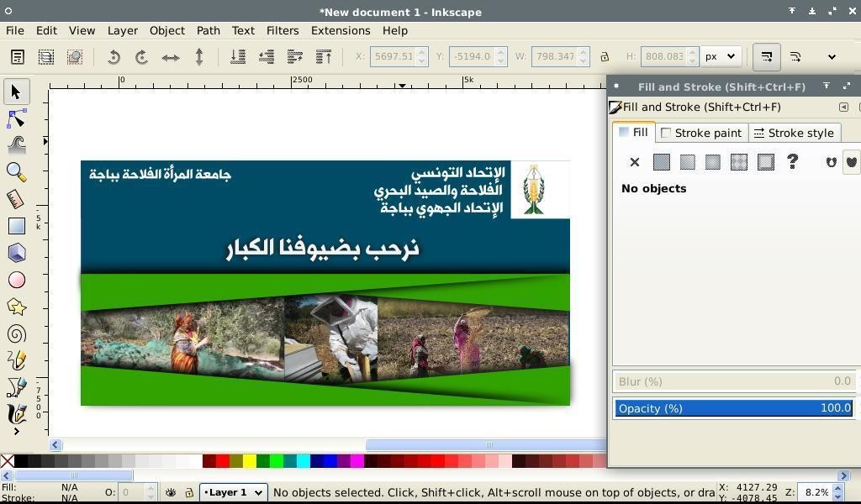
Task: Switch to the Stroke style tab
Action: coord(793,133)
